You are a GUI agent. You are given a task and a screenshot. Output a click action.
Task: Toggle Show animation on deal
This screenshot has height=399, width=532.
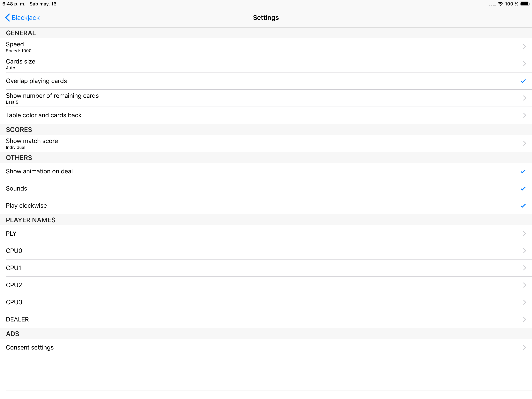pos(523,171)
